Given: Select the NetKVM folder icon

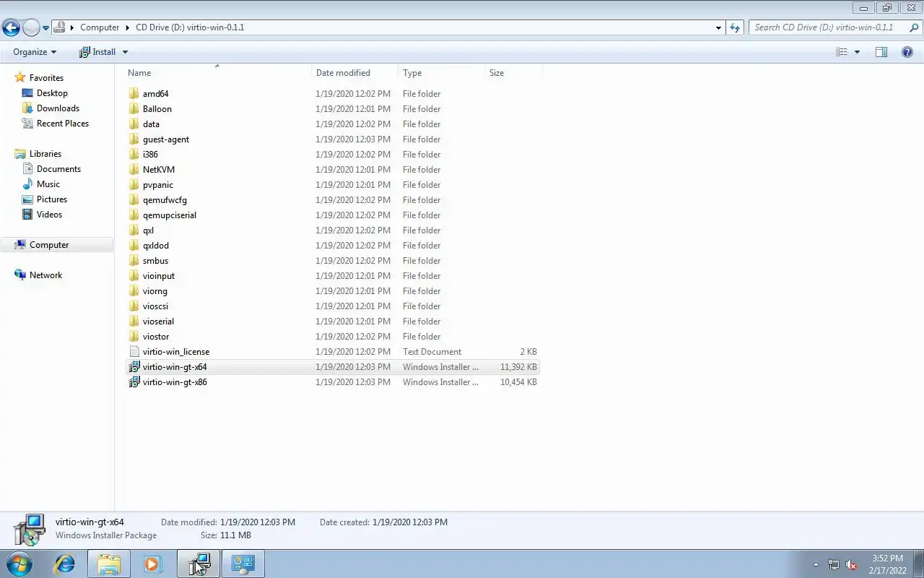Looking at the screenshot, I should pos(134,170).
